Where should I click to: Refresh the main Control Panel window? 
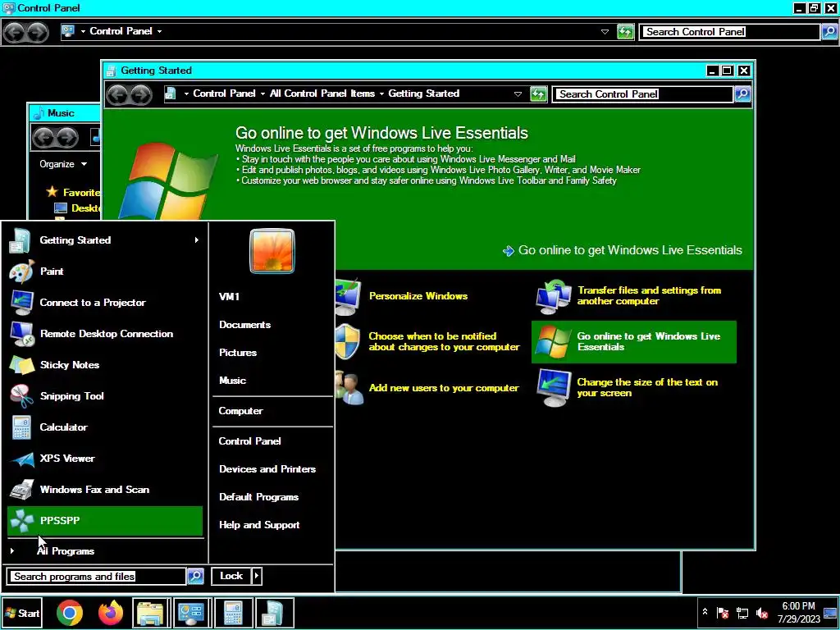tap(625, 32)
